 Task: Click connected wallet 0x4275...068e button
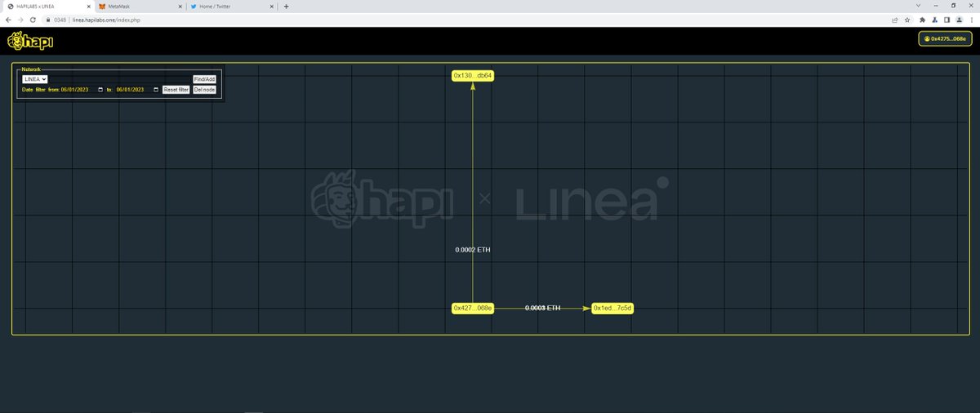coord(945,38)
